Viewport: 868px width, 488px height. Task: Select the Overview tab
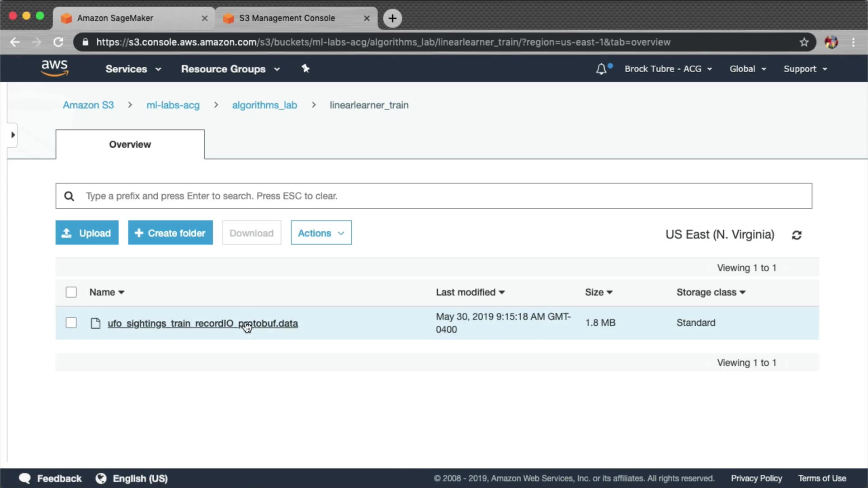[x=130, y=145]
